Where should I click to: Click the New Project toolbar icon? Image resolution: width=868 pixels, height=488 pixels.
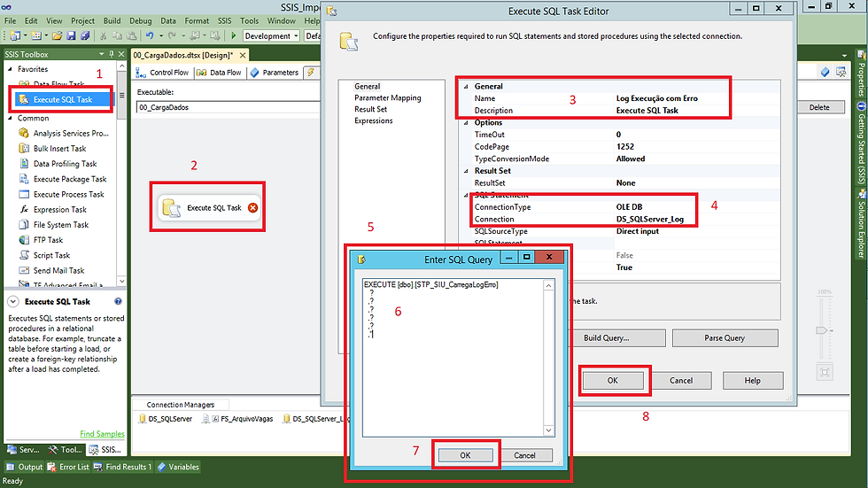click(15, 36)
